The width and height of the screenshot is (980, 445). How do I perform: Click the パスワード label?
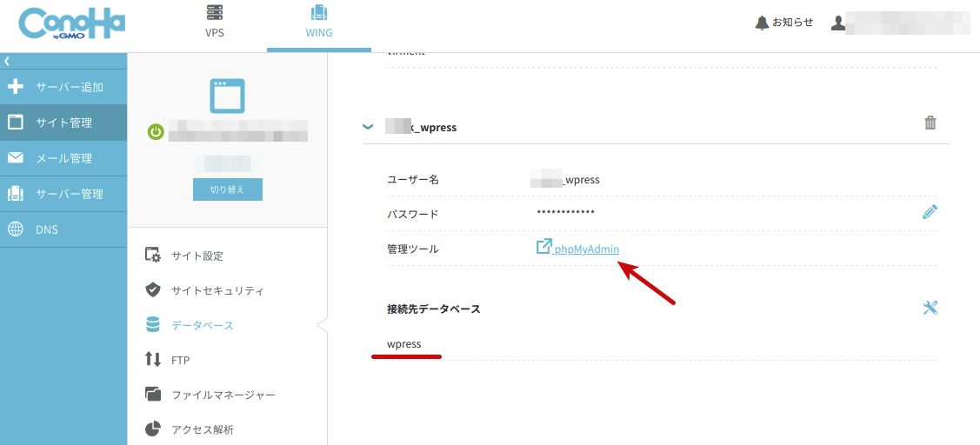point(413,215)
